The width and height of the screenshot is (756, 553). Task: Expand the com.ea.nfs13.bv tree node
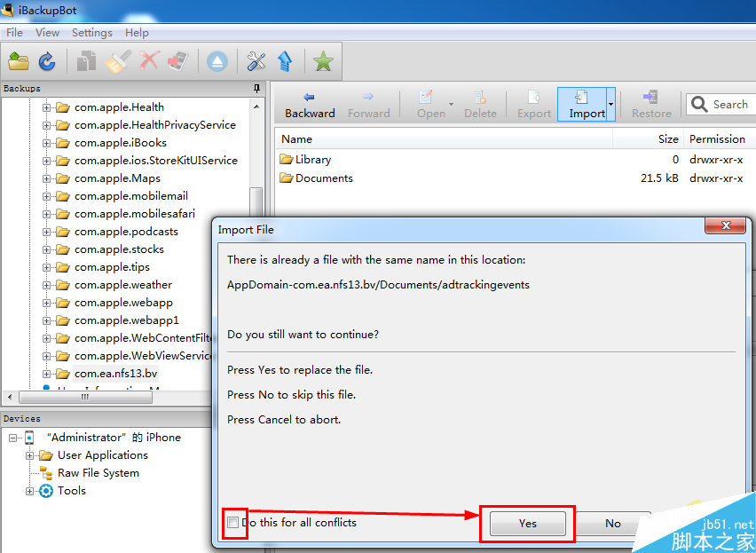click(46, 374)
